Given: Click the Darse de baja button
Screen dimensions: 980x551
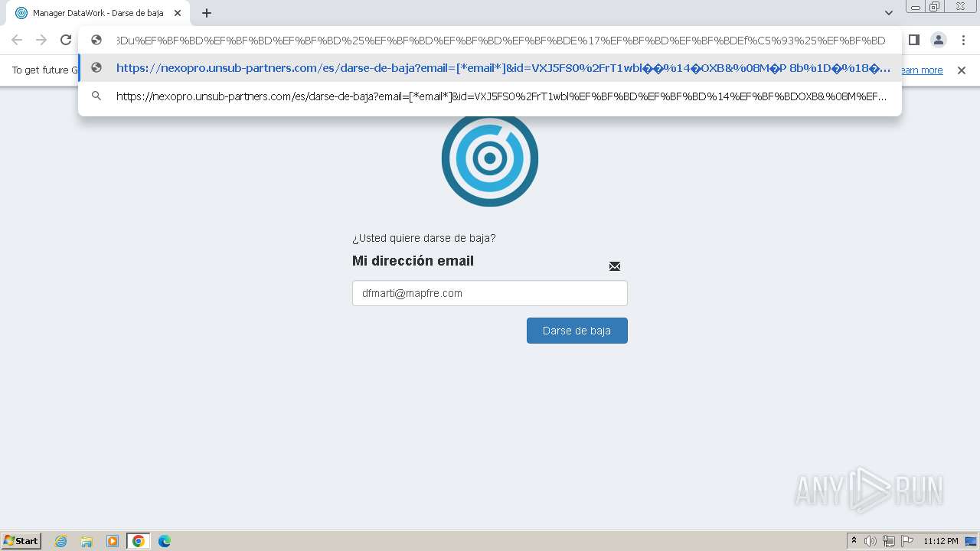Looking at the screenshot, I should 577,331.
